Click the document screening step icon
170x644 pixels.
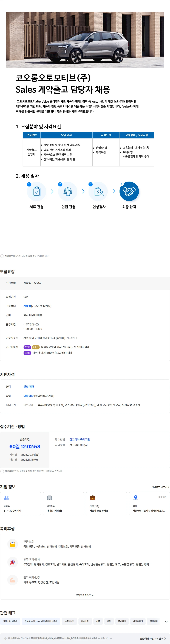click(36, 191)
